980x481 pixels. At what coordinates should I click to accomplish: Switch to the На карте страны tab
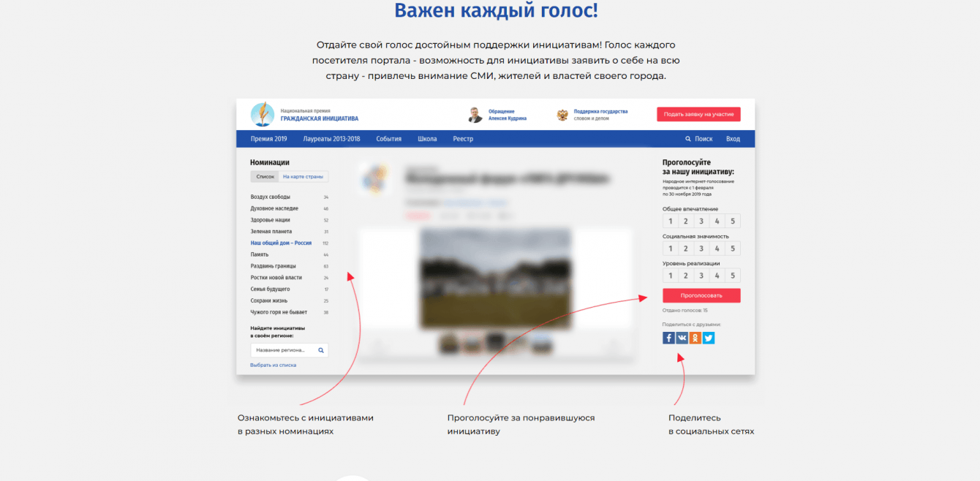(x=304, y=176)
